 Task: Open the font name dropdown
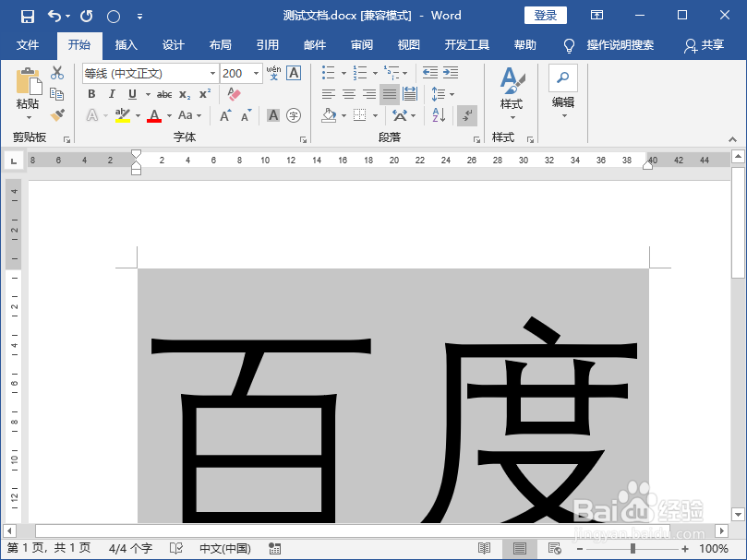[x=212, y=73]
